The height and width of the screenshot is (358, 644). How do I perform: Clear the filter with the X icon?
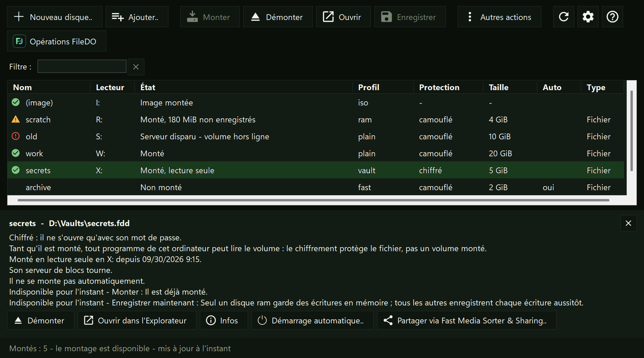[136, 67]
